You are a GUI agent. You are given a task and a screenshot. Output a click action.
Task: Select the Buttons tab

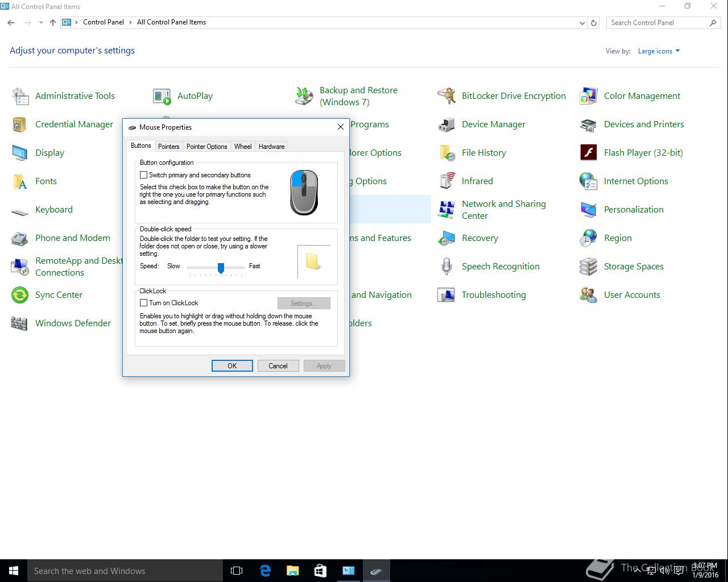(x=141, y=145)
